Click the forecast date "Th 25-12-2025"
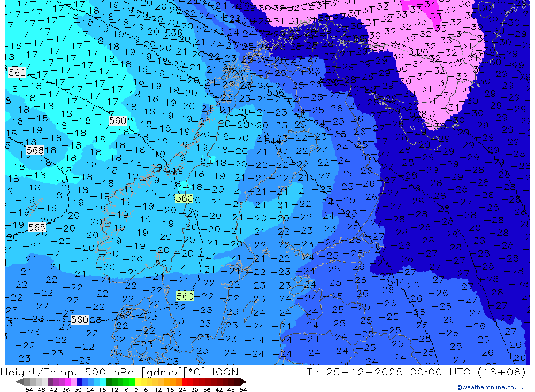The height and width of the screenshot is (392, 535). 355,372
